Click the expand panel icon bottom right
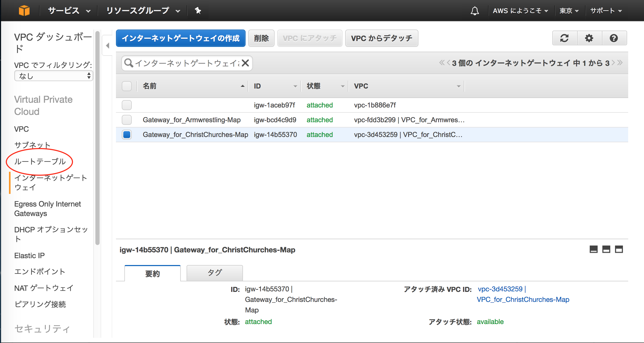The width and height of the screenshot is (644, 343). pos(620,250)
